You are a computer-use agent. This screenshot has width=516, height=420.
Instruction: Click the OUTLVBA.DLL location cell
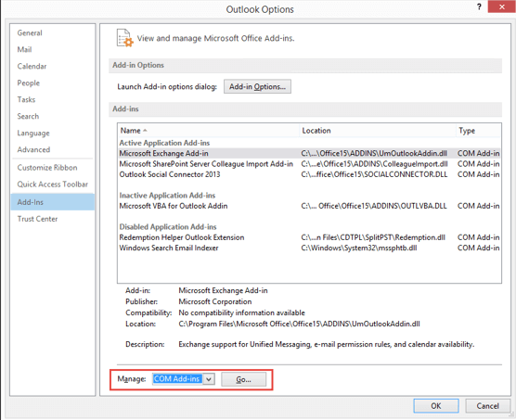tap(374, 206)
